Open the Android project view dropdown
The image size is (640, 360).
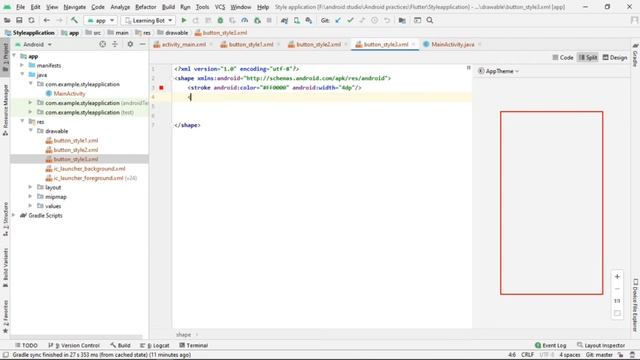[33, 44]
